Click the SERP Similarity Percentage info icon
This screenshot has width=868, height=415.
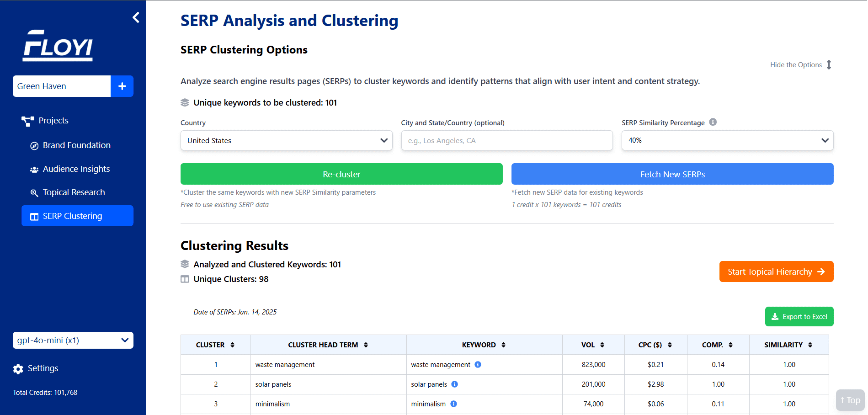click(x=713, y=122)
